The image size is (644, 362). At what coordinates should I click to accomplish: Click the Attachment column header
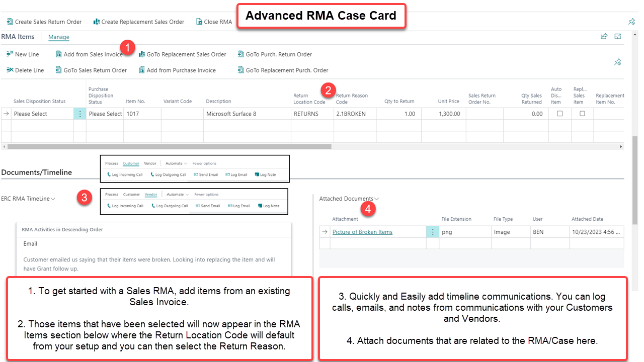pyautogui.click(x=345, y=219)
